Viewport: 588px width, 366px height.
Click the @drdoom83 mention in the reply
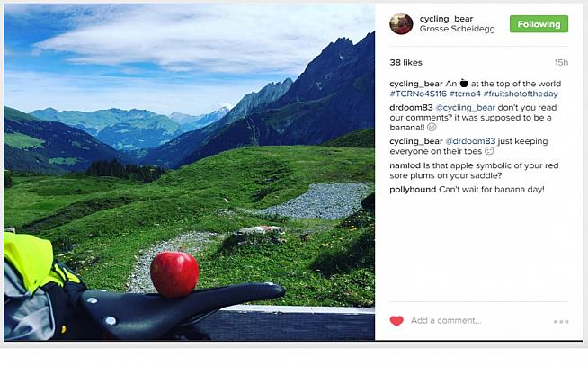tap(470, 141)
